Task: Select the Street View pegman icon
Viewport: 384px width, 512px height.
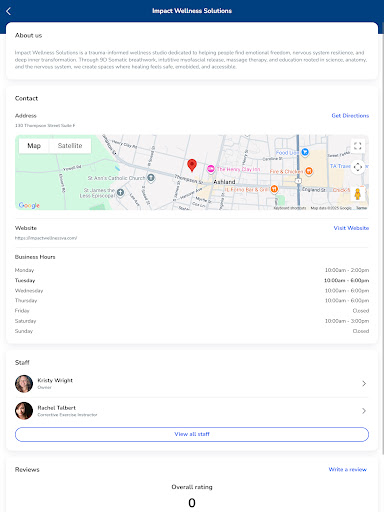Action: coord(358,194)
